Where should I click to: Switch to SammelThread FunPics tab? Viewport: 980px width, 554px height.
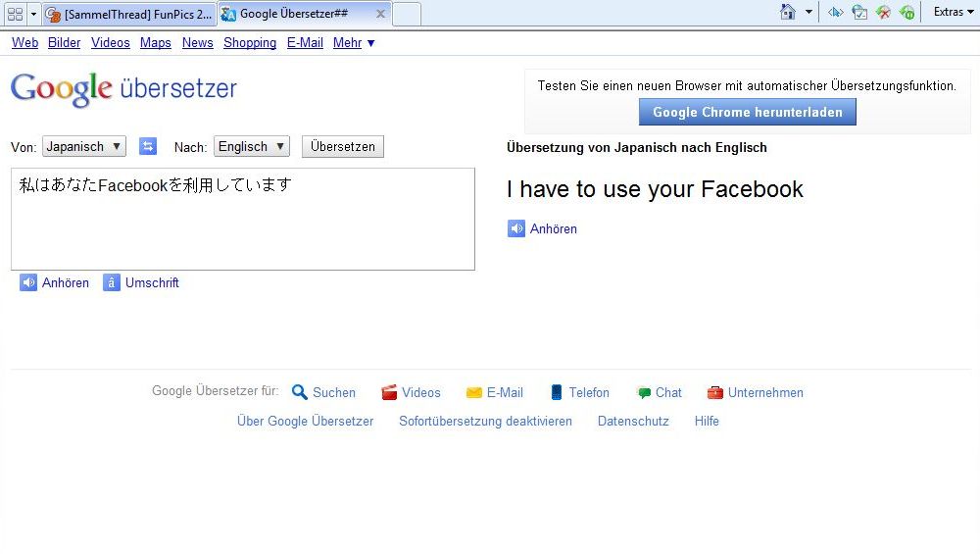[130, 14]
